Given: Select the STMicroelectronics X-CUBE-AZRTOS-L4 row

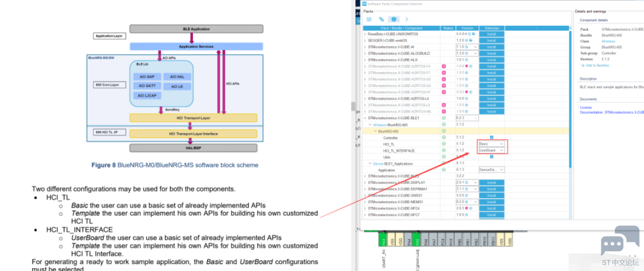Looking at the screenshot, I should (x=466, y=99).
